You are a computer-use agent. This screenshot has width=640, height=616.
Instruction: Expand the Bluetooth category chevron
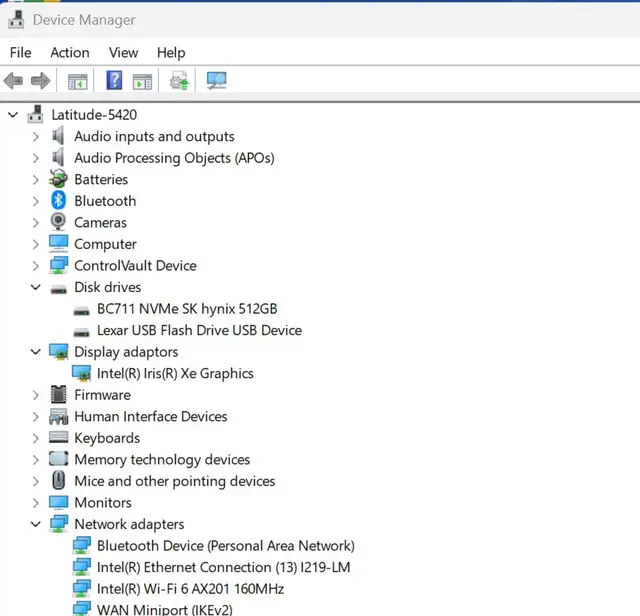[x=36, y=201]
